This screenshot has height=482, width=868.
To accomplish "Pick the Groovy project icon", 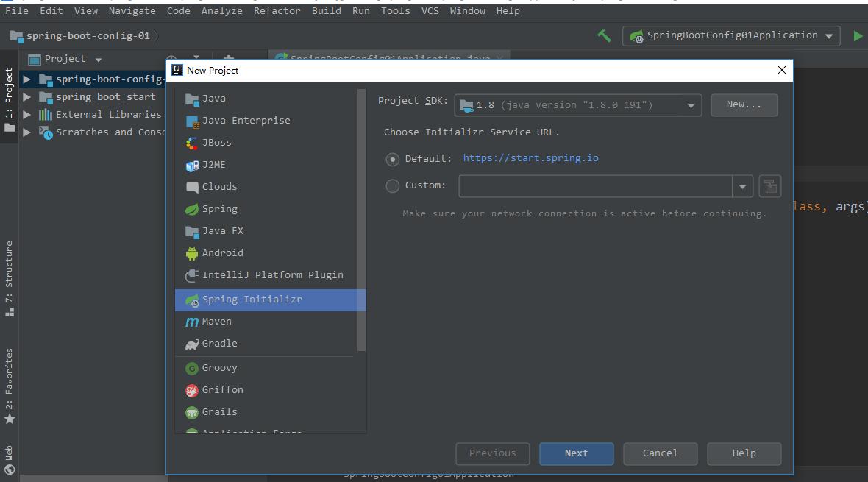I will click(x=191, y=369).
